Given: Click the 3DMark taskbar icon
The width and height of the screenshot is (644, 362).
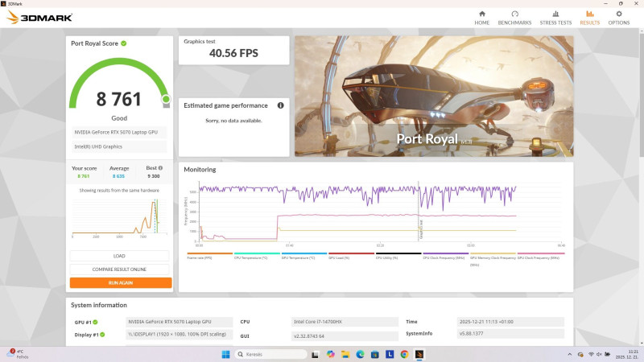Looking at the screenshot, I should click(x=419, y=354).
